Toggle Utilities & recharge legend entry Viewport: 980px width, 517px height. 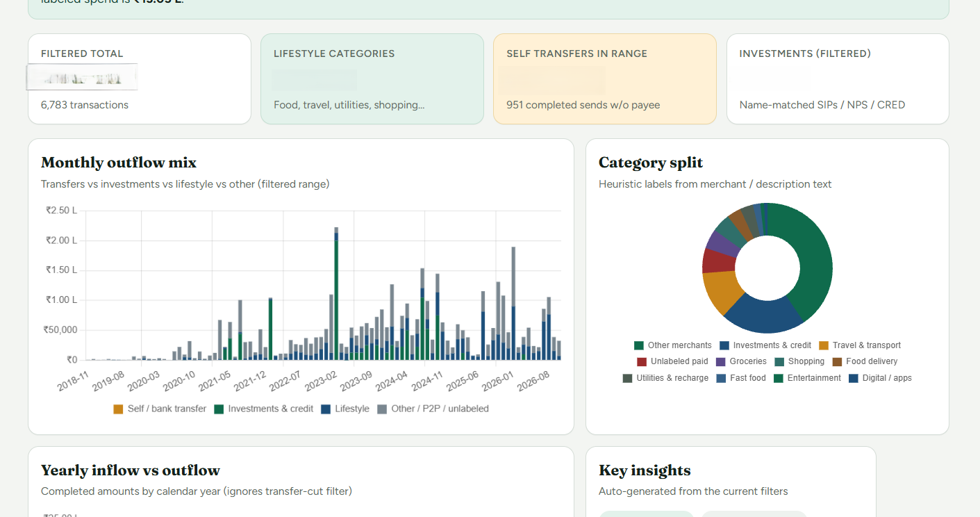click(665, 378)
